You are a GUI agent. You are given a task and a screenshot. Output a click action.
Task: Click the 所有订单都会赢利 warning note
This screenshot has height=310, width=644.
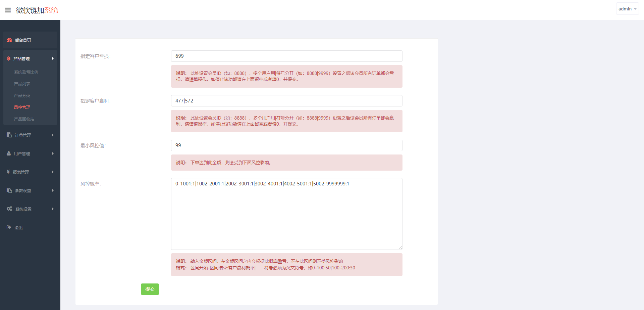[287, 121]
